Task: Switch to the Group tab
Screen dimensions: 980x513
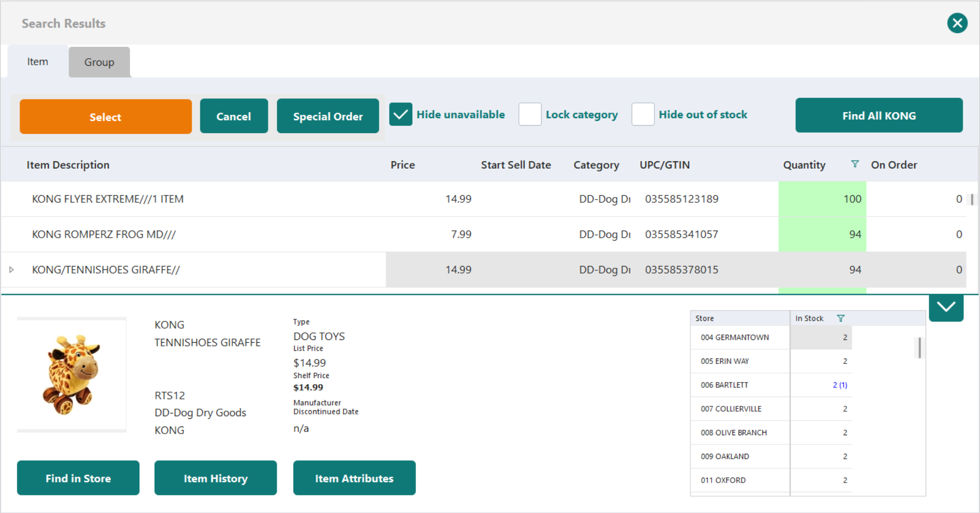Action: (x=99, y=62)
